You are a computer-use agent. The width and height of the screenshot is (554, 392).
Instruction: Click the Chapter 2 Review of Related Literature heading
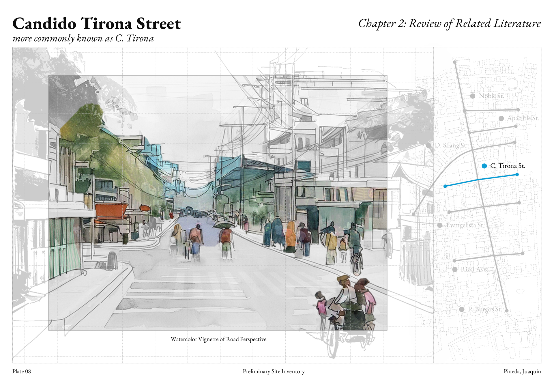click(449, 24)
